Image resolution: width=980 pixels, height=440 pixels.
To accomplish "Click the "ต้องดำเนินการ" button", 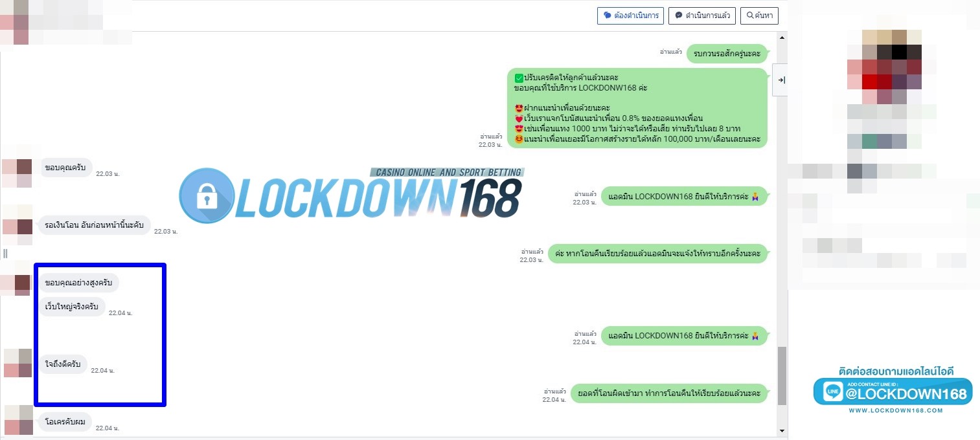I will coord(630,16).
